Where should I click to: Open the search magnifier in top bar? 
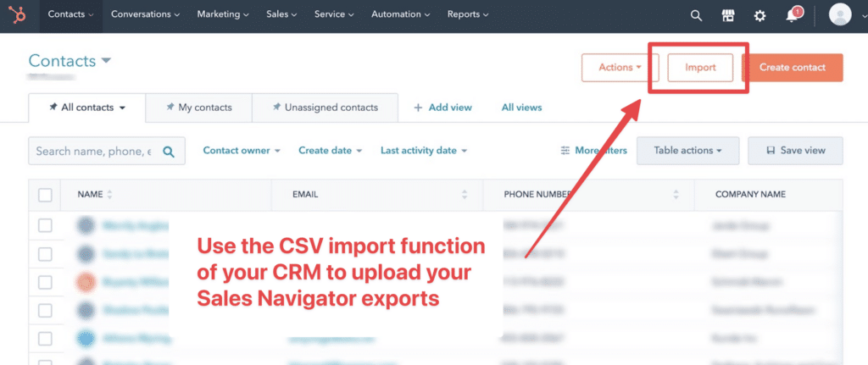click(696, 15)
